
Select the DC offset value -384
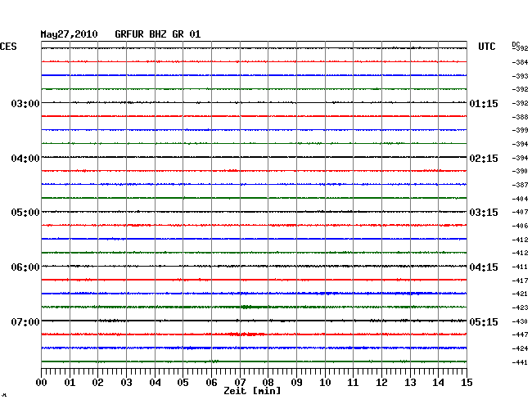[520, 62]
